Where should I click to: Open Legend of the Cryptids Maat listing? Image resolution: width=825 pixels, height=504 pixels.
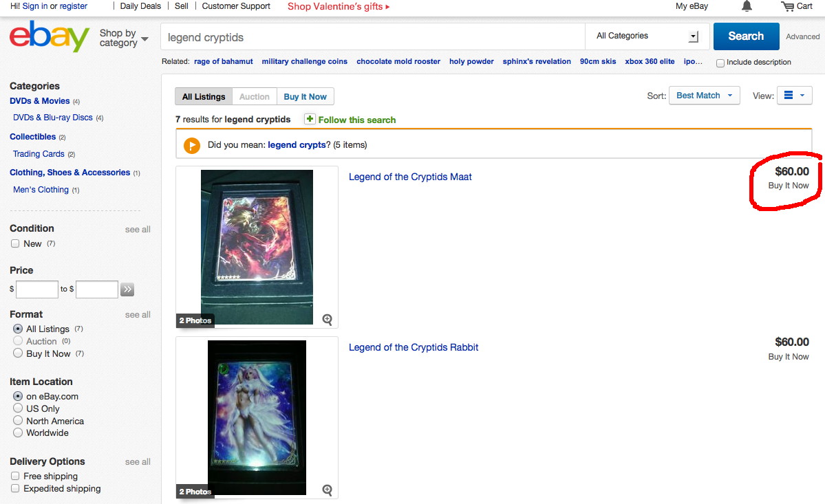[410, 177]
